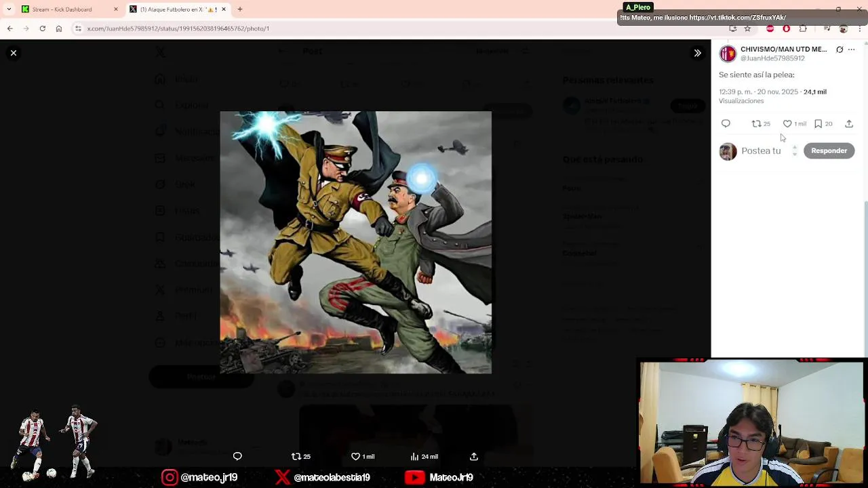Click the Instagram icon in the overlay bar
This screenshot has height=488, width=868.
(x=170, y=477)
